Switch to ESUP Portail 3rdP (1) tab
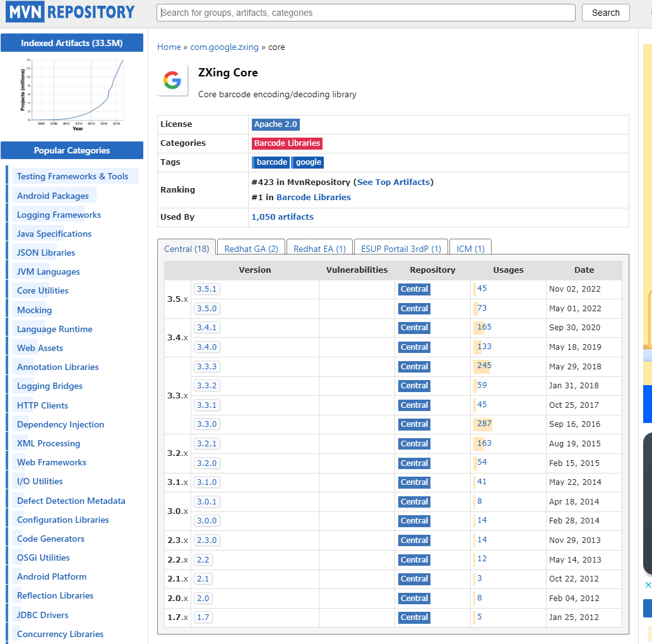652x644 pixels. coord(401,248)
